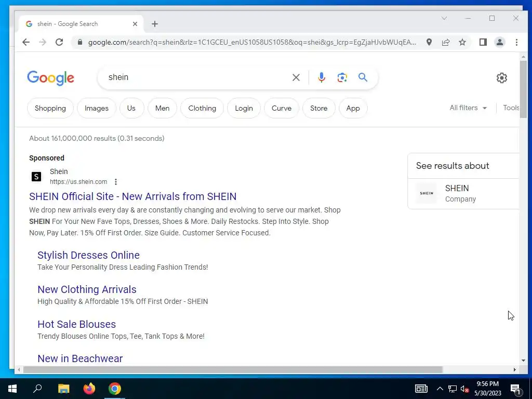The height and width of the screenshot is (399, 532).
Task: Open the Chrome three-dot menu
Action: pyautogui.click(x=516, y=42)
